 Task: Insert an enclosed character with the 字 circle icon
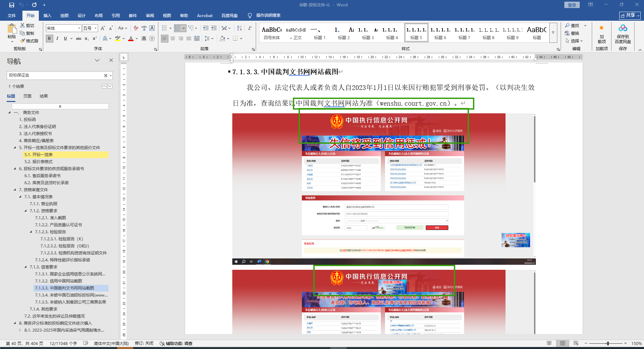[x=152, y=38]
